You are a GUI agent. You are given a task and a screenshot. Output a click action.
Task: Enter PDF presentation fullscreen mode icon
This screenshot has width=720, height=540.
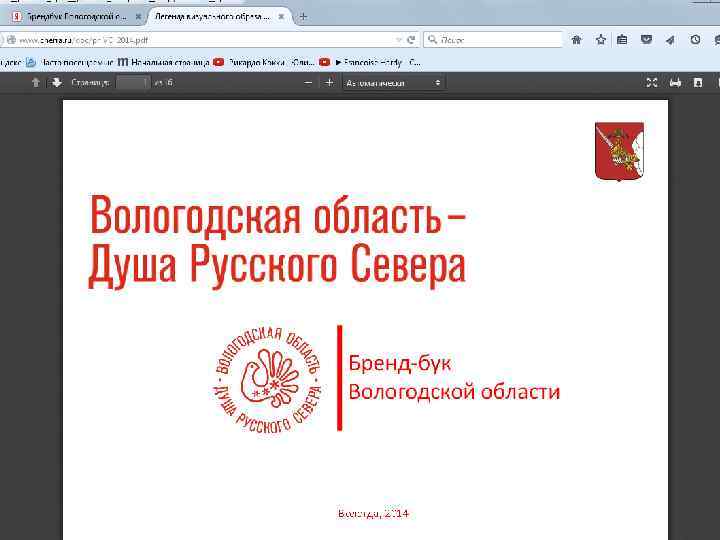[652, 83]
